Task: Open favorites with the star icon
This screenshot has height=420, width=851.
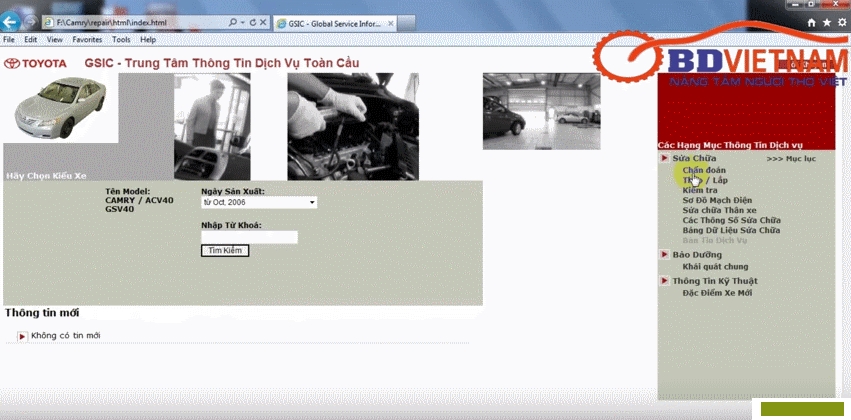Action: [827, 22]
